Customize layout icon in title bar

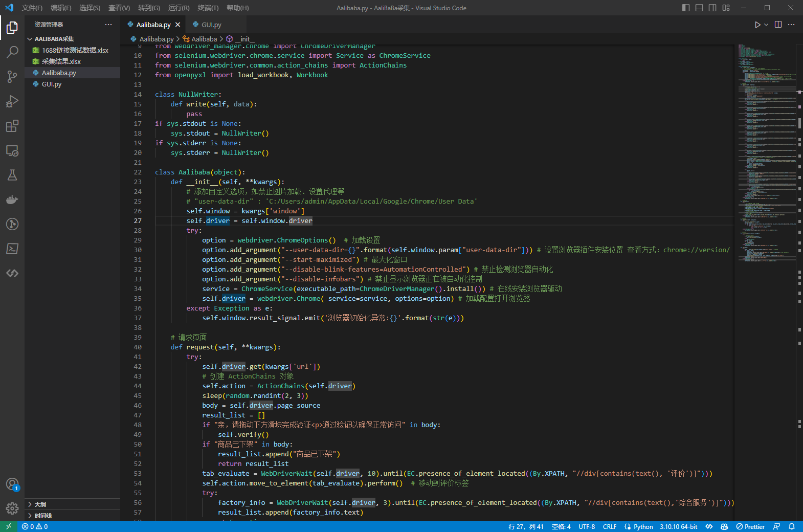pos(726,8)
